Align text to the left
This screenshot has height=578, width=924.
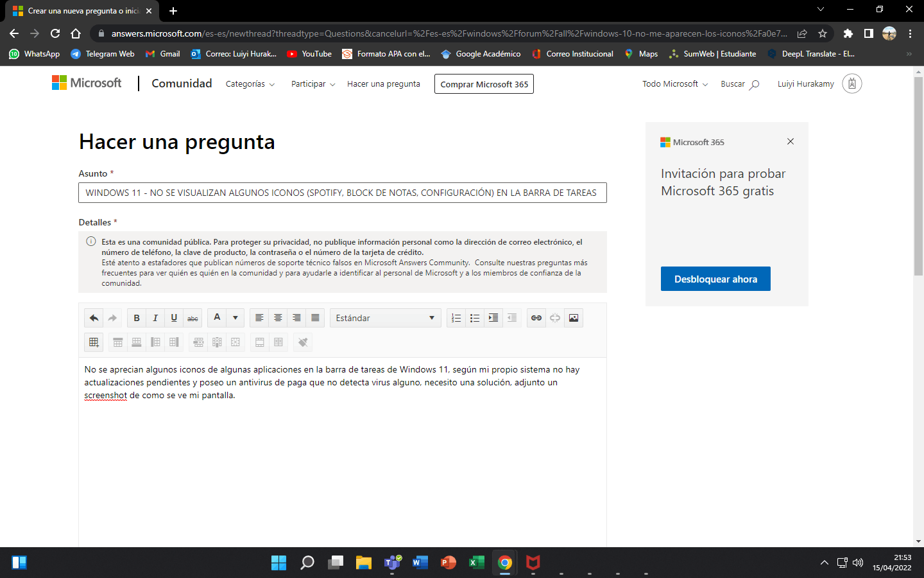(x=259, y=318)
